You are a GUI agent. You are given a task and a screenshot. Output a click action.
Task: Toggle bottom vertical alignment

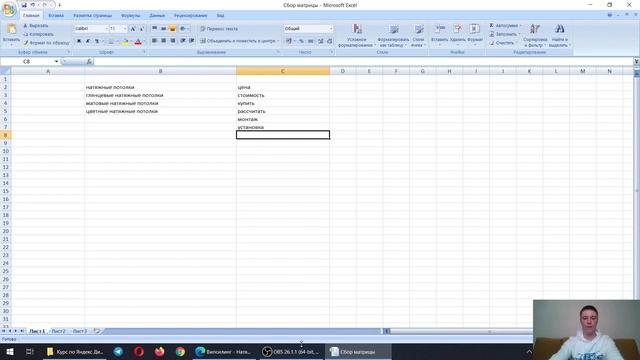pos(172,29)
